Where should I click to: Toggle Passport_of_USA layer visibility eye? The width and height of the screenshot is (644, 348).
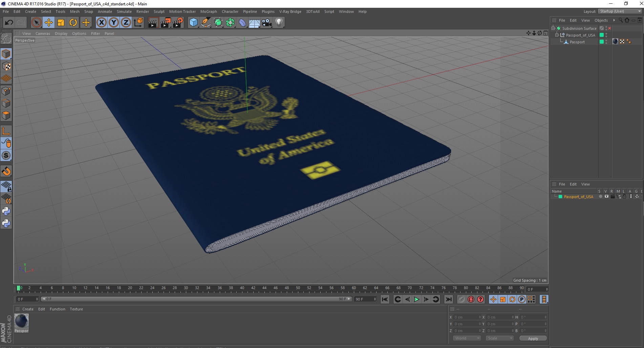point(606,196)
